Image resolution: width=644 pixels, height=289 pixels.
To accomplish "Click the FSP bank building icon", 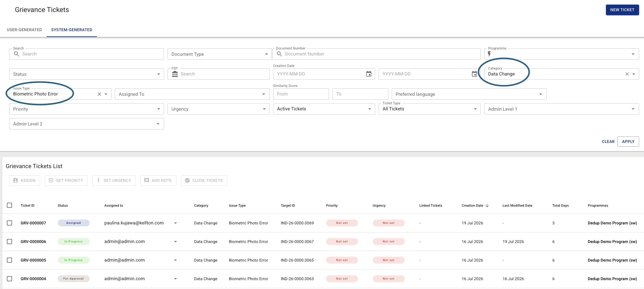I will [x=175, y=74].
